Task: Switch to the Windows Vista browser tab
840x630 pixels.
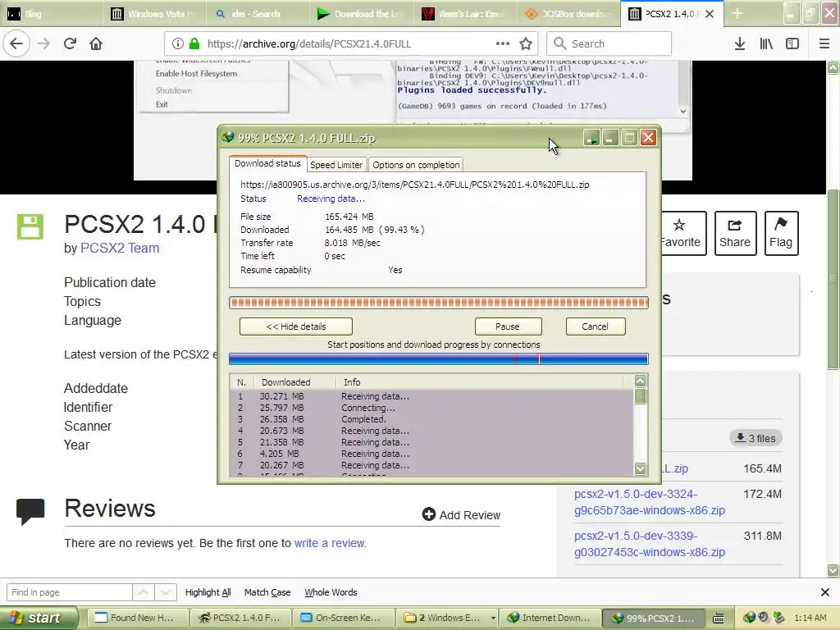Action: pos(154,13)
